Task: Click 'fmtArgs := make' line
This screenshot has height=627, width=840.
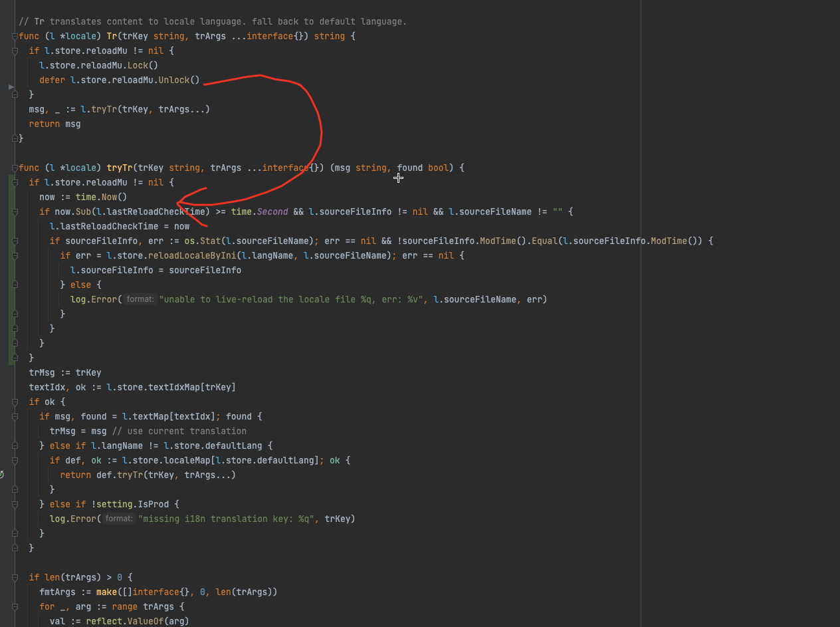Action: tap(158, 592)
